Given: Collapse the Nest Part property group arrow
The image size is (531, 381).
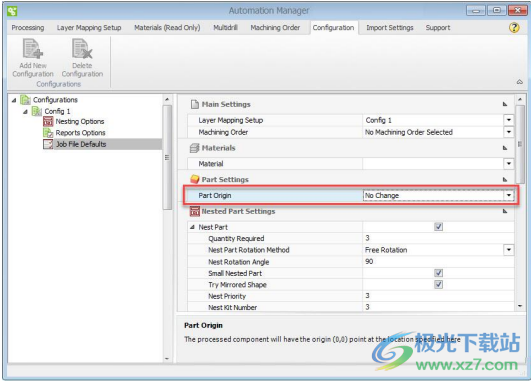Looking at the screenshot, I should click(192, 227).
